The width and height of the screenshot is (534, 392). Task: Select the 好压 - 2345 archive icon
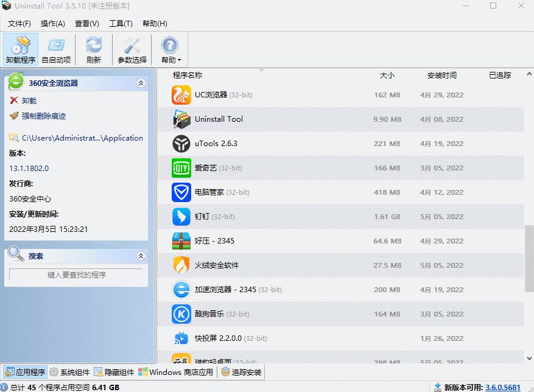(x=181, y=241)
